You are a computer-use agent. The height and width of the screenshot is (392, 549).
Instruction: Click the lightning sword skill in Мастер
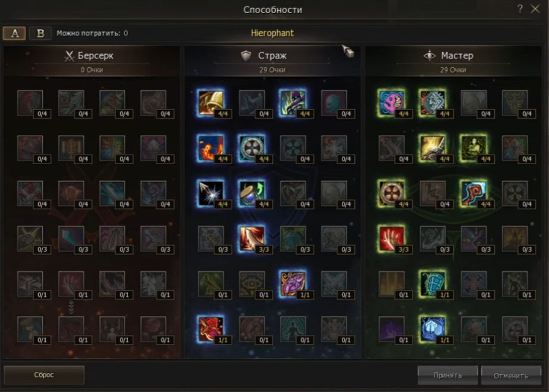coord(432,148)
